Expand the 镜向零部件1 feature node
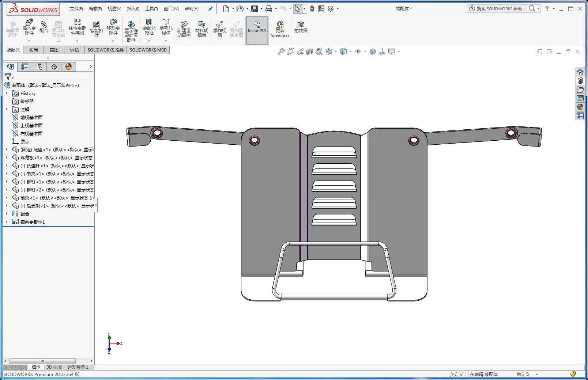Image resolution: width=588 pixels, height=380 pixels. (7, 222)
